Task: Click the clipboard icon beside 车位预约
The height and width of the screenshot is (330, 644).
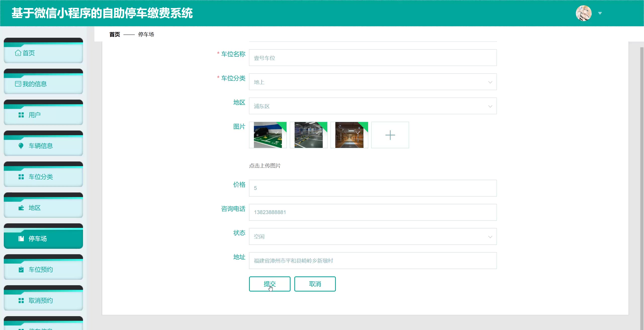Action: click(21, 270)
